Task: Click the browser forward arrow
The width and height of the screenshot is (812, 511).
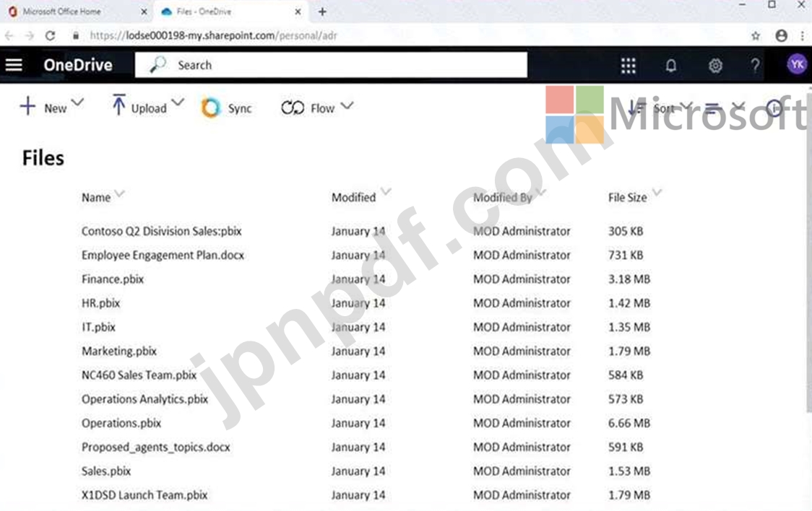Action: 30,35
